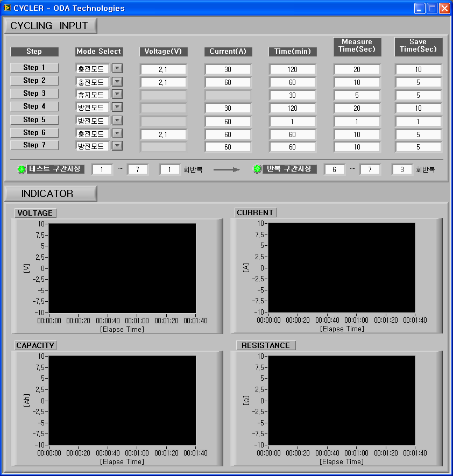Click repeat range end field after 6 ~
The height and width of the screenshot is (476, 453).
370,169
